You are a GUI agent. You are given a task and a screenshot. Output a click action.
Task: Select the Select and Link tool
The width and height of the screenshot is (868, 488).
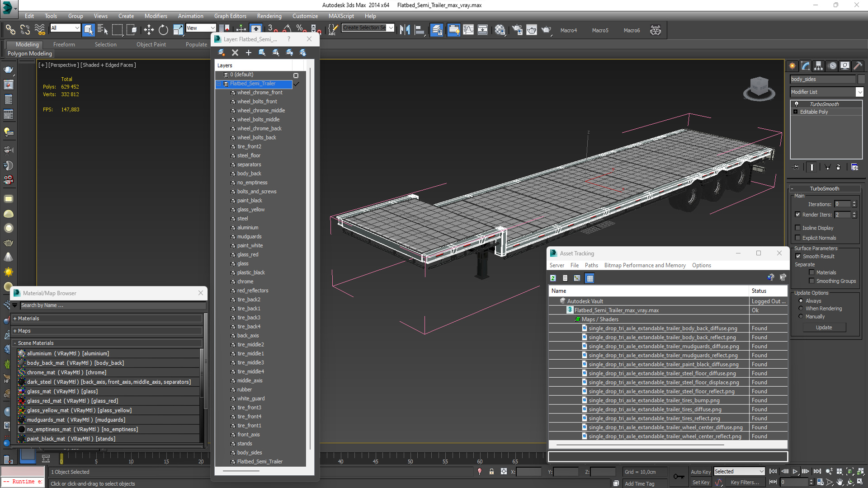point(10,30)
